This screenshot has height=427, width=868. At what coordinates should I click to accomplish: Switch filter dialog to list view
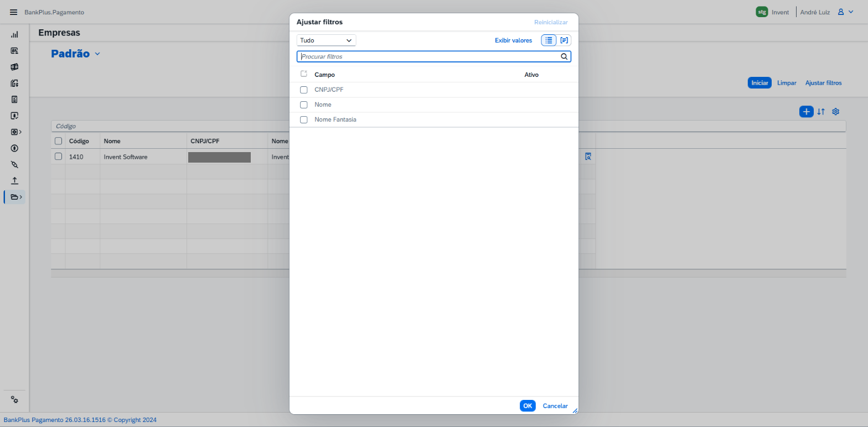549,40
